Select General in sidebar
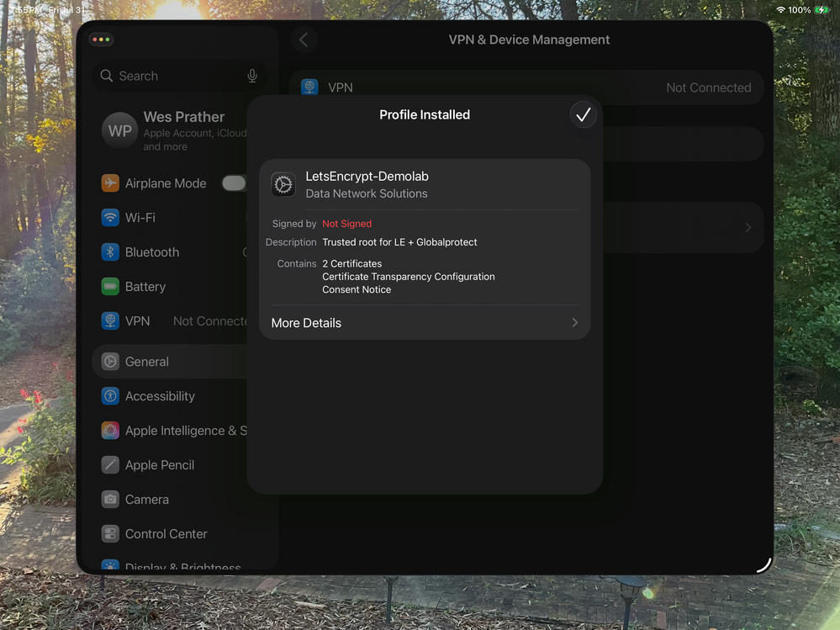Screen dimensions: 840x630 171,362
